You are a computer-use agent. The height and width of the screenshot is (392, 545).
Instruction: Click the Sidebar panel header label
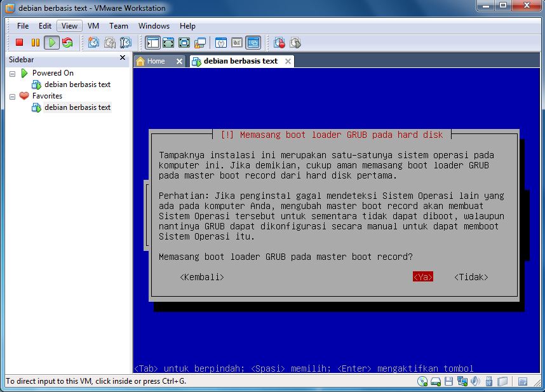click(x=21, y=60)
